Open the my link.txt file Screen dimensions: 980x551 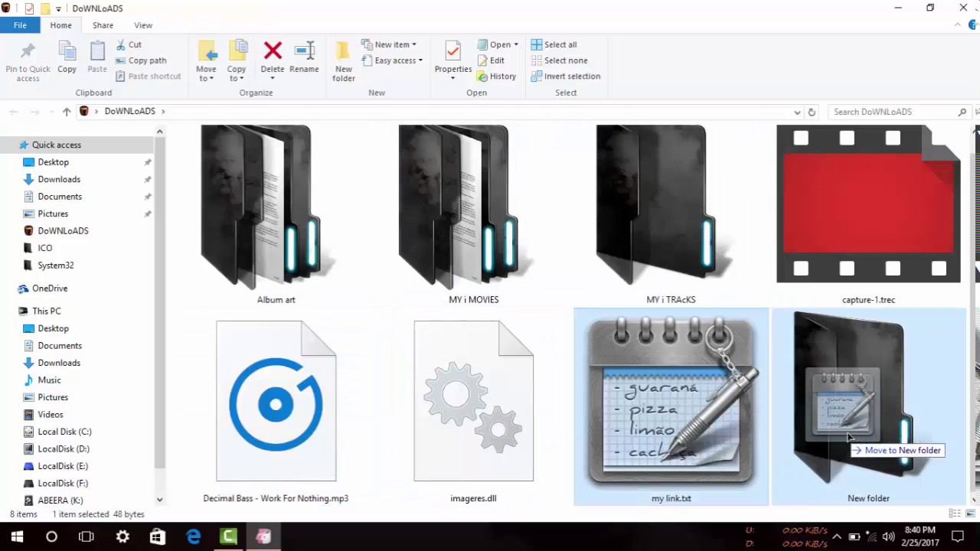[671, 406]
